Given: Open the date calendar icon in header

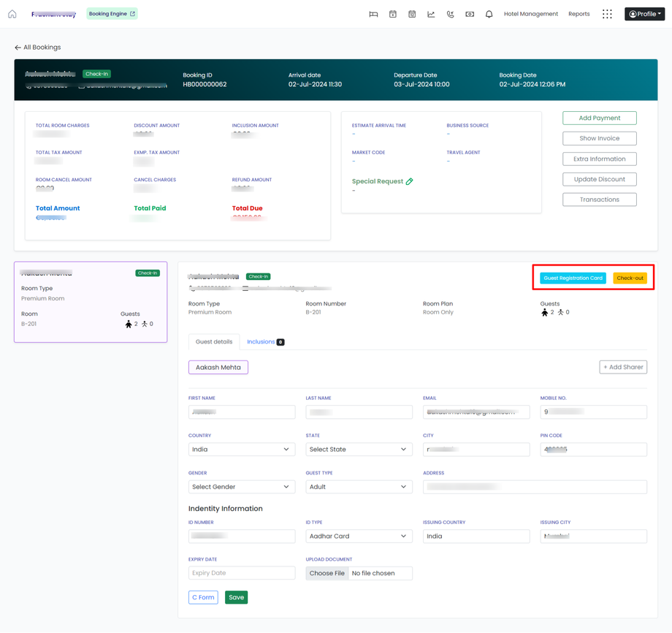Looking at the screenshot, I should (412, 14).
